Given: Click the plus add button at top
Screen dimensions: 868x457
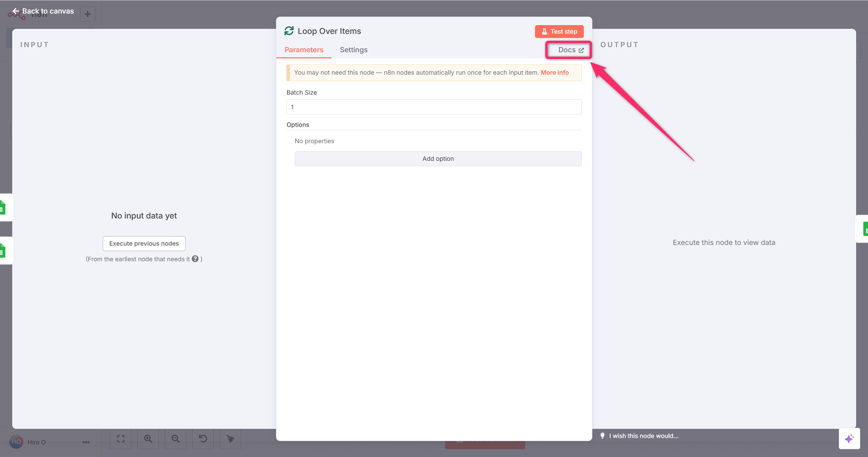Looking at the screenshot, I should [87, 14].
